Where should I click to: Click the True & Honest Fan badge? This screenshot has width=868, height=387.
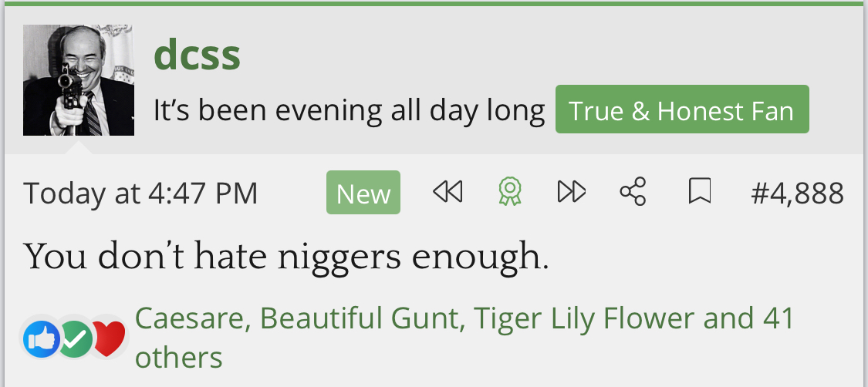pyautogui.click(x=681, y=112)
